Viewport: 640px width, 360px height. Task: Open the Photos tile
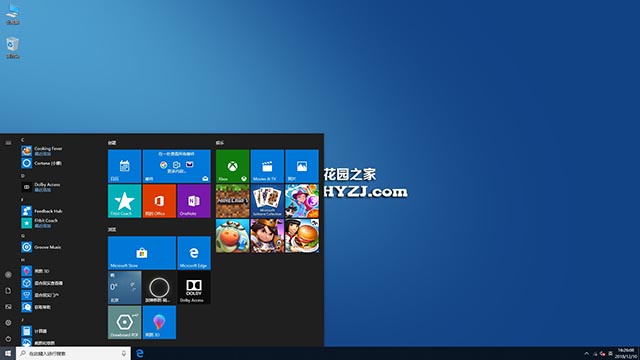click(302, 166)
